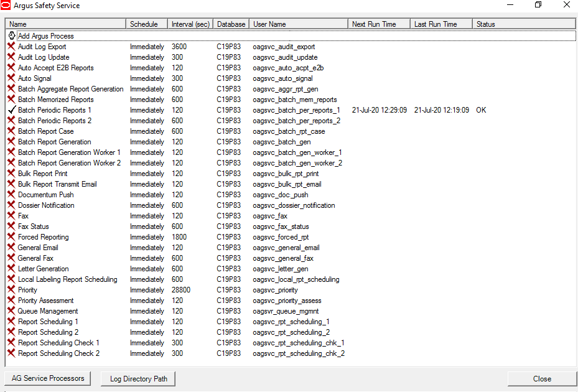Click the red X icon for Auto Accept E2B Reports

[x=11, y=67]
